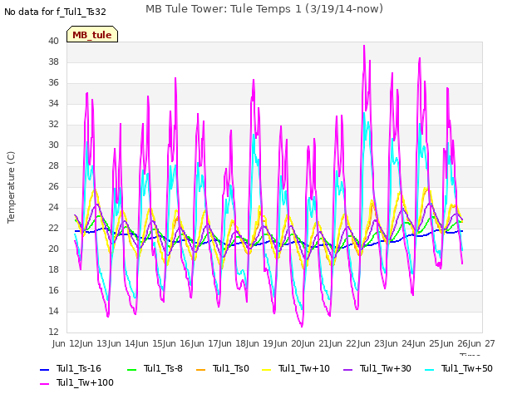This screenshot has height=399, width=532.
Task: Click the 'No data for f_Tul1_Ts32' message
Action: 56,12
